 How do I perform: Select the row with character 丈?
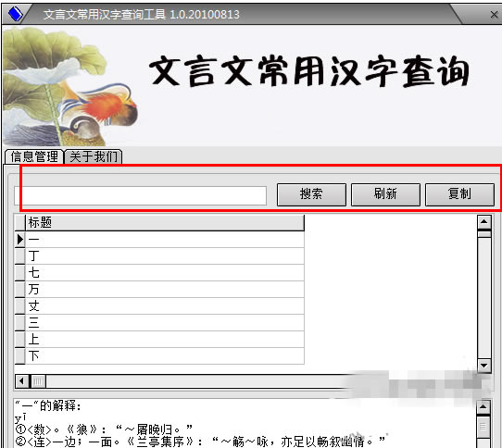click(x=165, y=306)
